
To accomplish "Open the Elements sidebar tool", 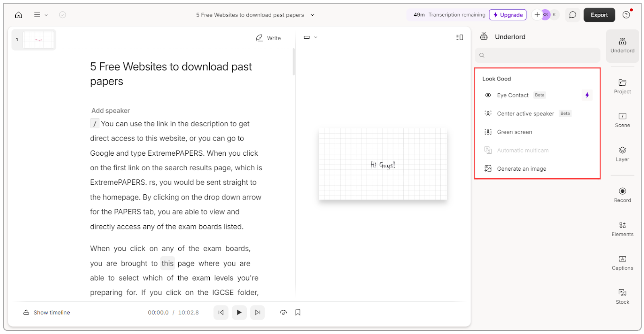I will (622, 229).
